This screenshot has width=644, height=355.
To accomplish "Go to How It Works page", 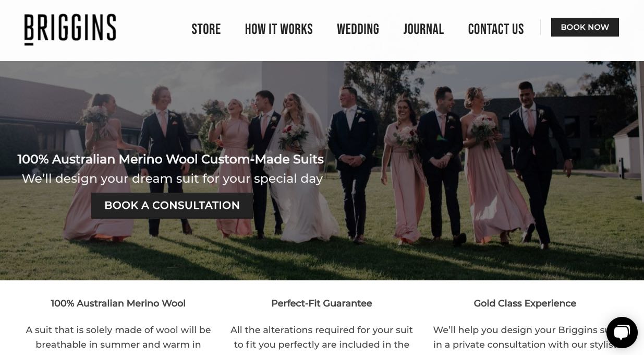I will point(279,29).
